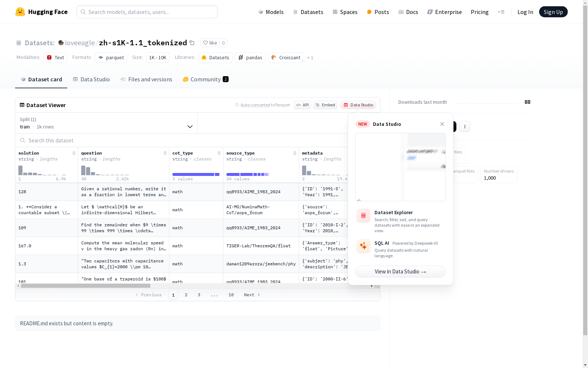
Task: Click the source_type classes bar chart
Action: [248, 174]
